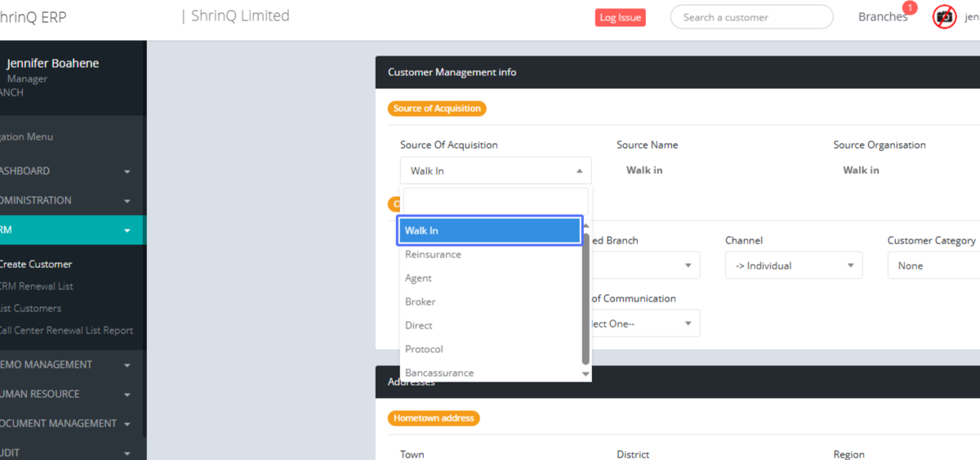This screenshot has width=980, height=460.
Task: Select Direct in the dropdown options
Action: (418, 326)
